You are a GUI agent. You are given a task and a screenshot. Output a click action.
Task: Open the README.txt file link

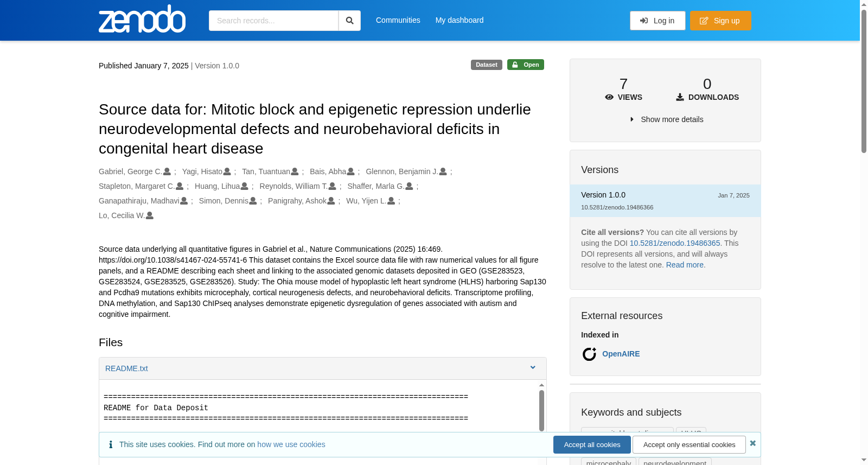(x=126, y=368)
